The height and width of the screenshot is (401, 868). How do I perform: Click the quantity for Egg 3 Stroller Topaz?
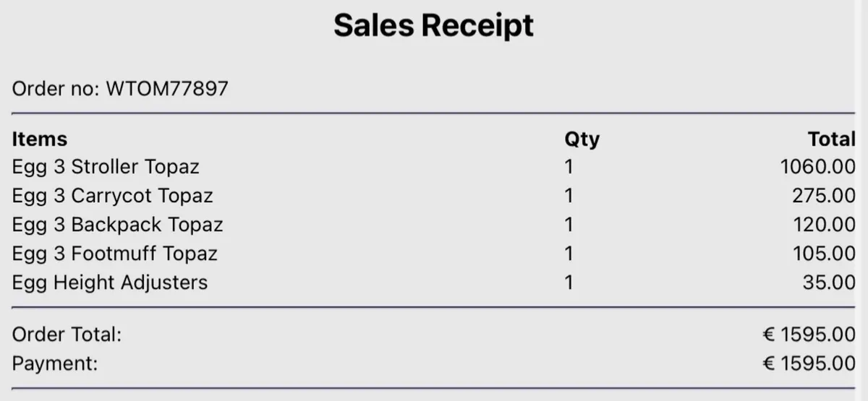click(x=569, y=167)
